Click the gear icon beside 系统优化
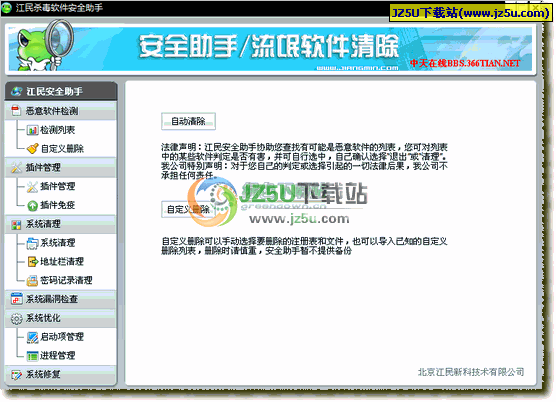Viewport: 556px width, 402px height. pyautogui.click(x=16, y=319)
